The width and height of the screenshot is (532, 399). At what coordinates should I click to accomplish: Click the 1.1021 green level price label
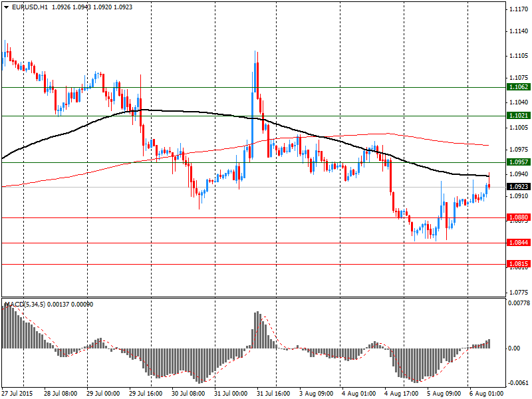tap(519, 116)
